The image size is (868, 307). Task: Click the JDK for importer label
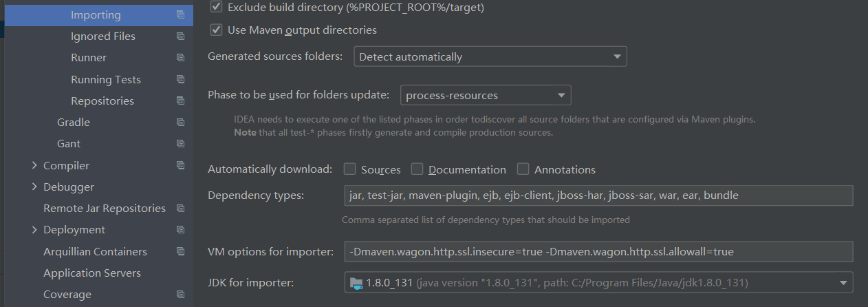250,283
